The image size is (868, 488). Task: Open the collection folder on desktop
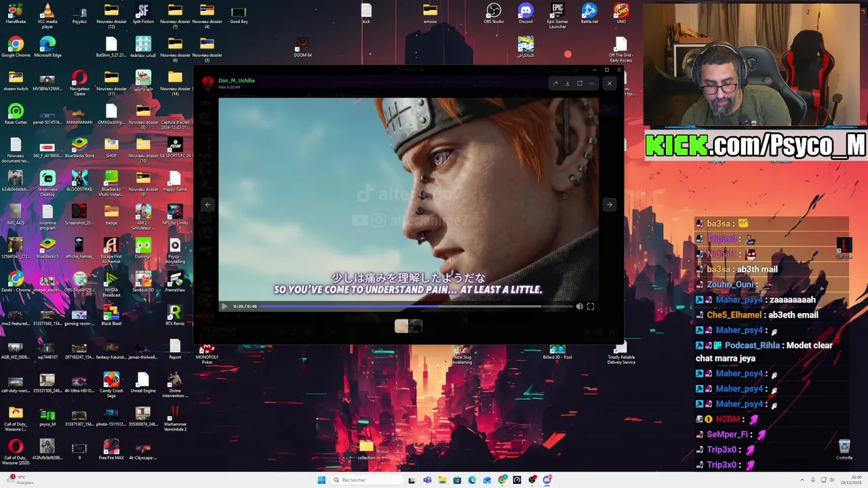pyautogui.click(x=366, y=449)
